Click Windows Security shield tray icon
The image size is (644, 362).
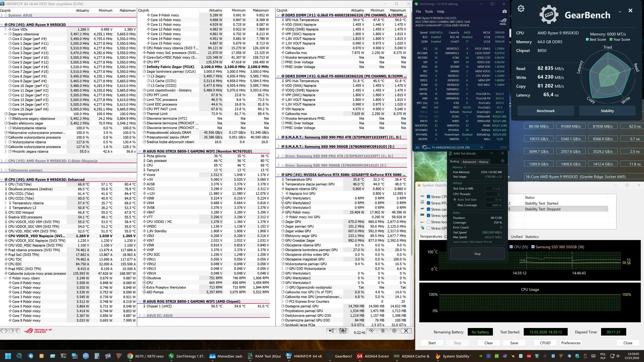click(x=577, y=356)
